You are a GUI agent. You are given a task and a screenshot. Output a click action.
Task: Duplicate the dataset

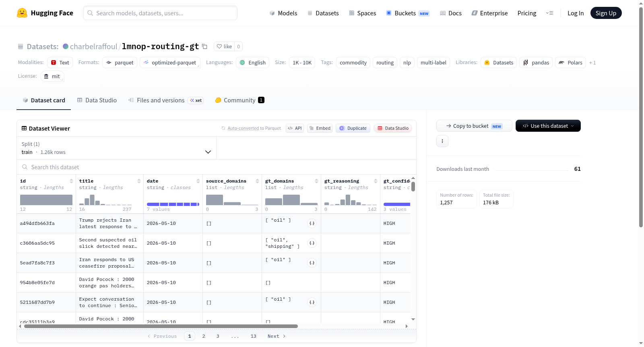point(353,128)
